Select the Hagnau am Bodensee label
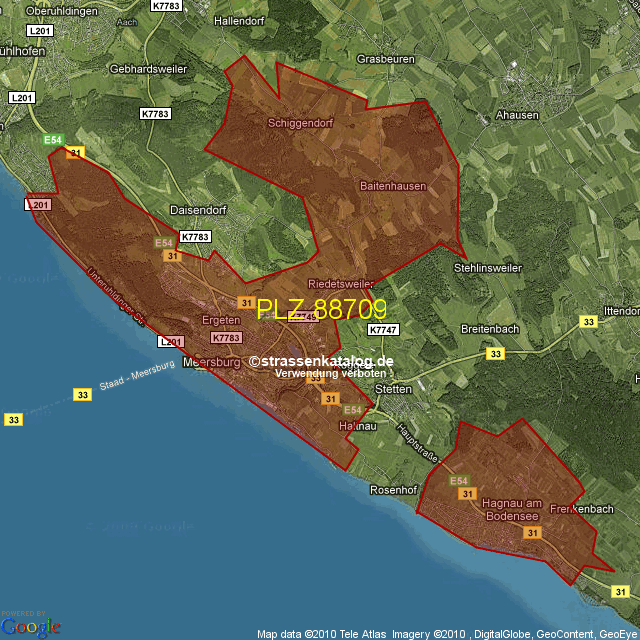This screenshot has height=640, width=640. point(511,509)
